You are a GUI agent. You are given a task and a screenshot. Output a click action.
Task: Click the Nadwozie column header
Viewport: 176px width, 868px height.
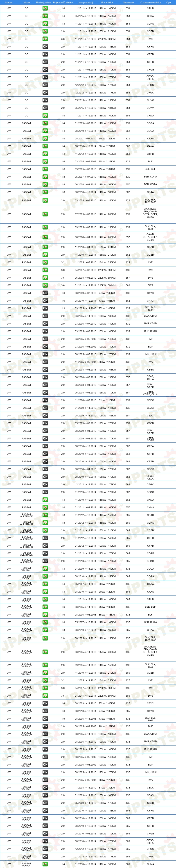click(128, 2)
